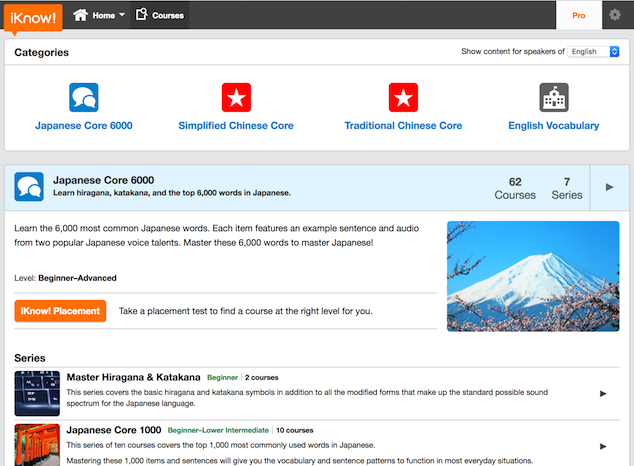
Task: Click the Mount Fuji image
Action: 533,276
